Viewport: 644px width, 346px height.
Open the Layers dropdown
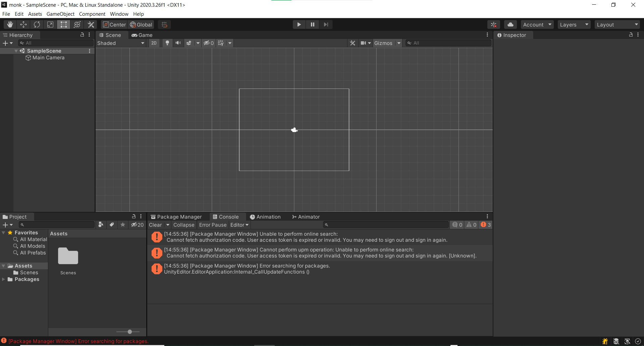tap(574, 24)
